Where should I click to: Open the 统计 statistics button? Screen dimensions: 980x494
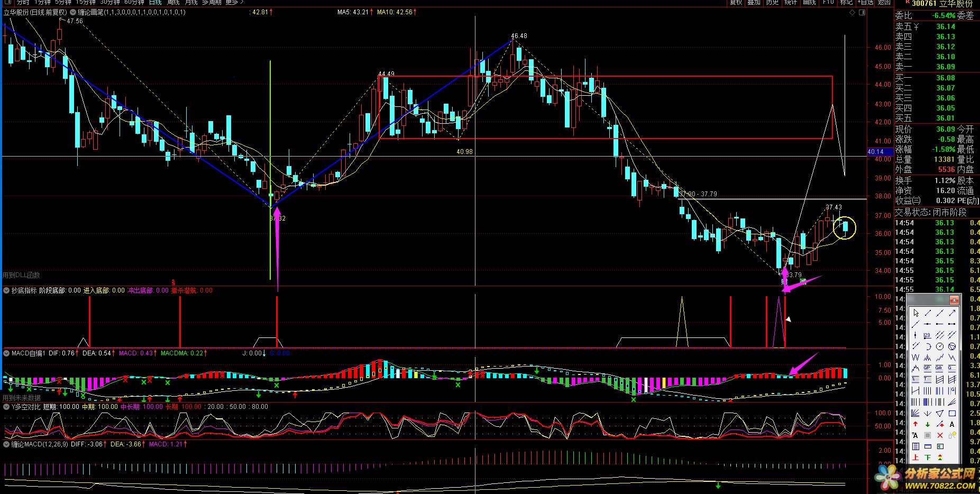[x=791, y=2]
